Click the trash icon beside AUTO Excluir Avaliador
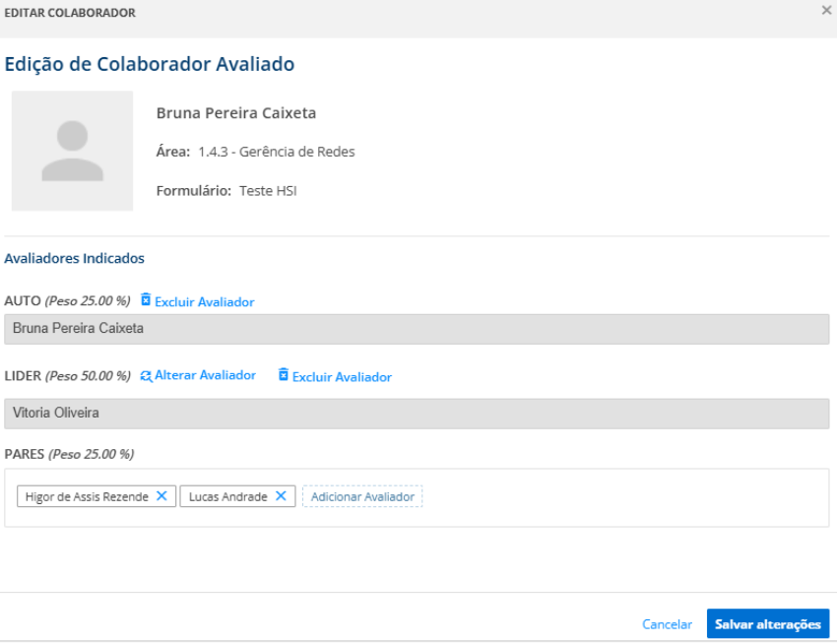 [146, 299]
